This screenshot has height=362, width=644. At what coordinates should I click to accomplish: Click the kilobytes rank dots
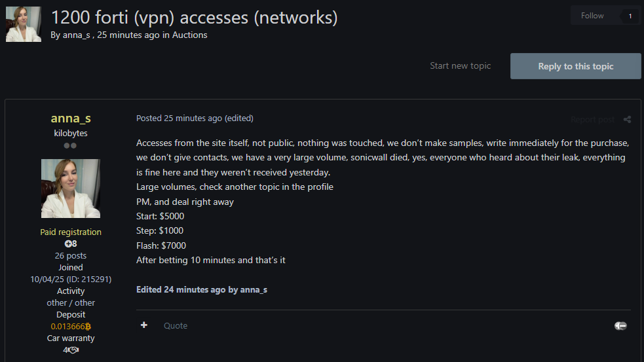[x=70, y=145]
